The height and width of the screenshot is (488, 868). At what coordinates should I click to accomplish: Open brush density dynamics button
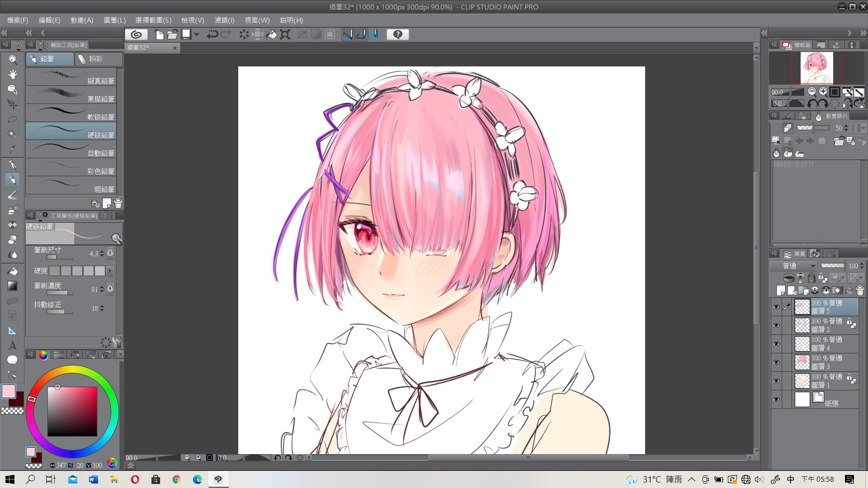110,289
